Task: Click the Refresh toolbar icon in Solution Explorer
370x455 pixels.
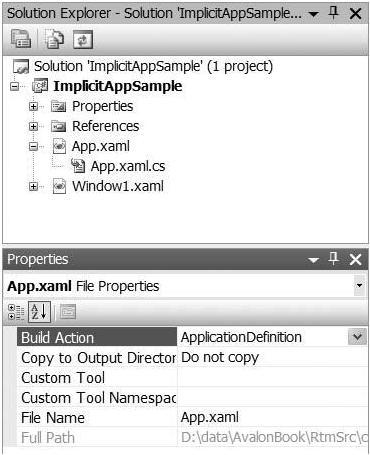Action: (x=83, y=39)
